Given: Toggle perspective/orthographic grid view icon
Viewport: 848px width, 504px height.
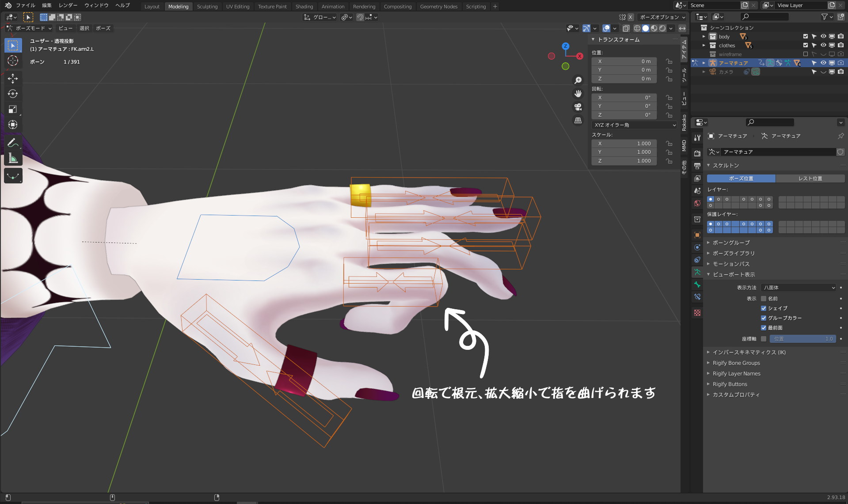Looking at the screenshot, I should point(578,120).
